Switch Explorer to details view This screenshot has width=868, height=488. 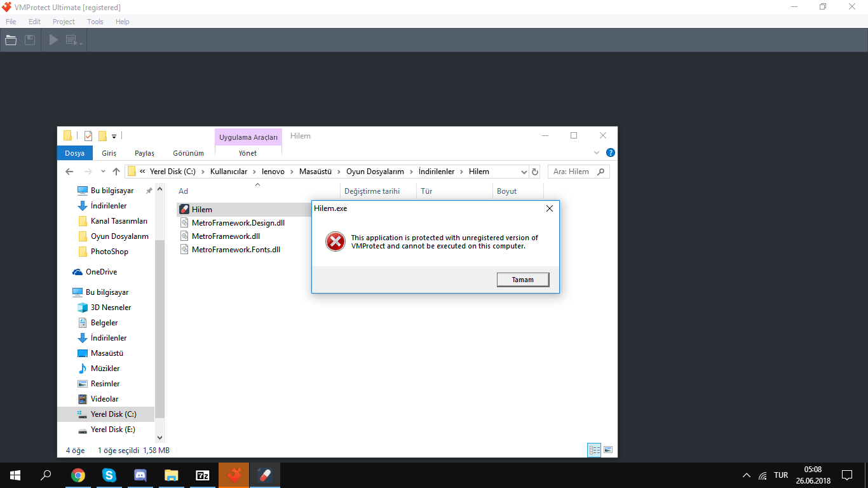point(595,450)
